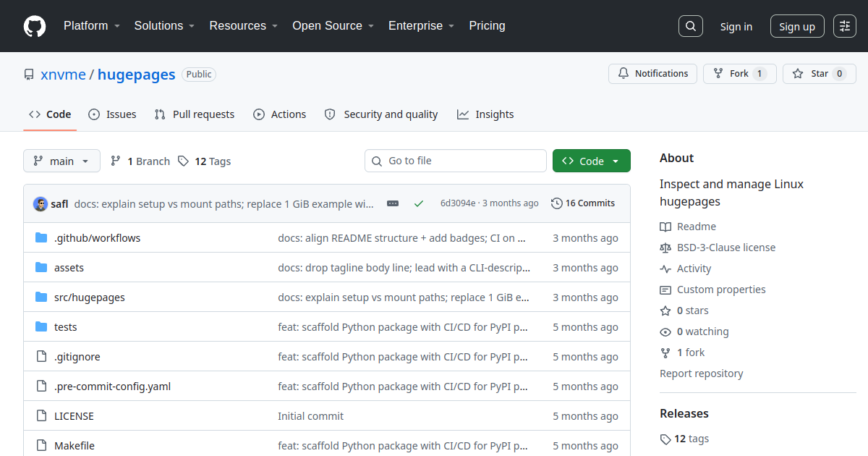Open the appearance settings icon button
Image resolution: width=868 pixels, height=456 pixels.
pos(845,26)
